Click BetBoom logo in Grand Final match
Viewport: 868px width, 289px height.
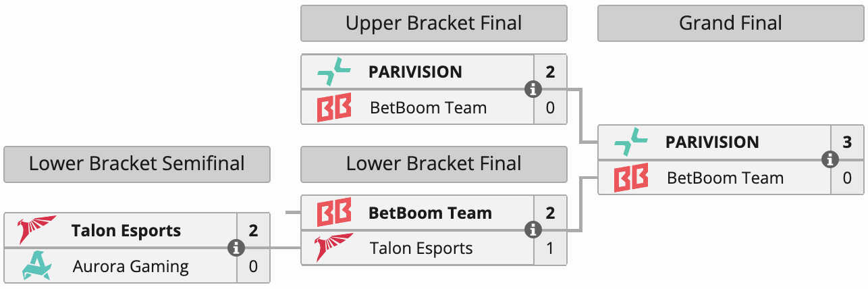point(631,178)
